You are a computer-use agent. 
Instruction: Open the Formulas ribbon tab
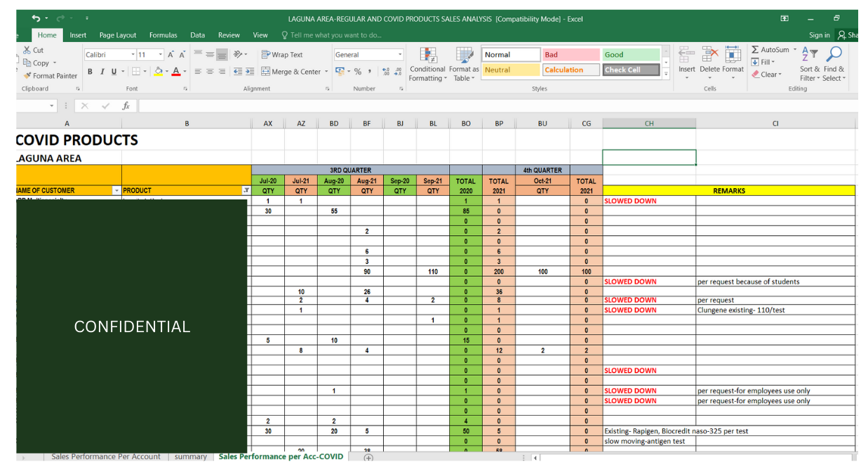coord(163,35)
